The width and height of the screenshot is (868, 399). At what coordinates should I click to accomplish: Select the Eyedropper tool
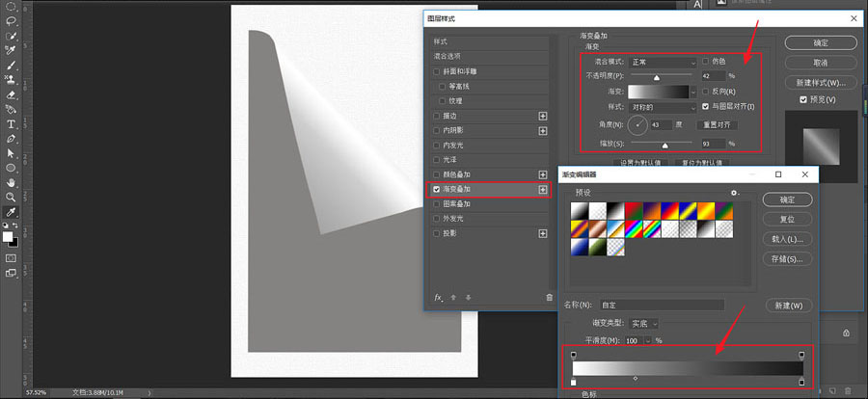(11, 212)
